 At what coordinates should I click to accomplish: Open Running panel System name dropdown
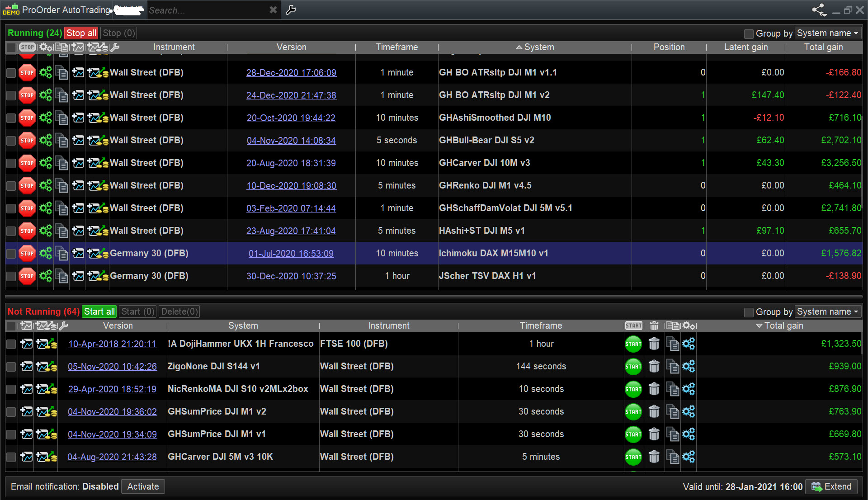[x=827, y=33]
